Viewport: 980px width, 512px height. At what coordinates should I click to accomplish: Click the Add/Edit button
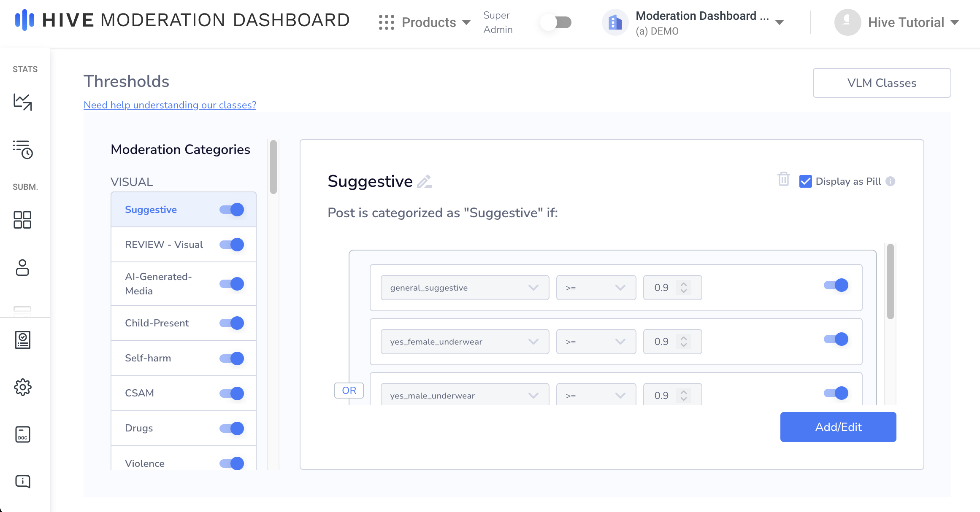pos(838,427)
